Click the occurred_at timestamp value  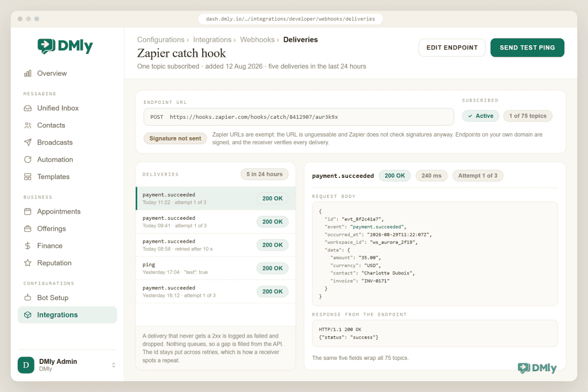399,235
